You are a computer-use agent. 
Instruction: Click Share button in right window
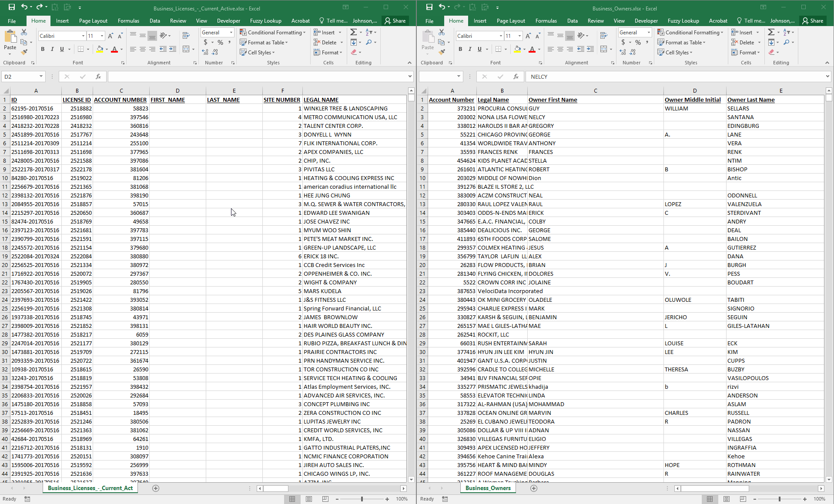pos(813,21)
